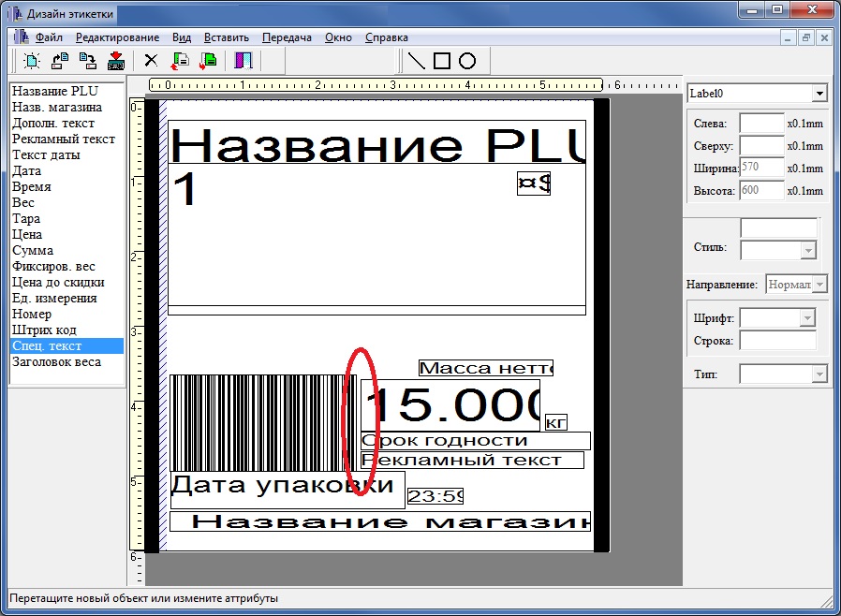Click the Слева input field
This screenshot has height=616, width=841.
(x=760, y=123)
